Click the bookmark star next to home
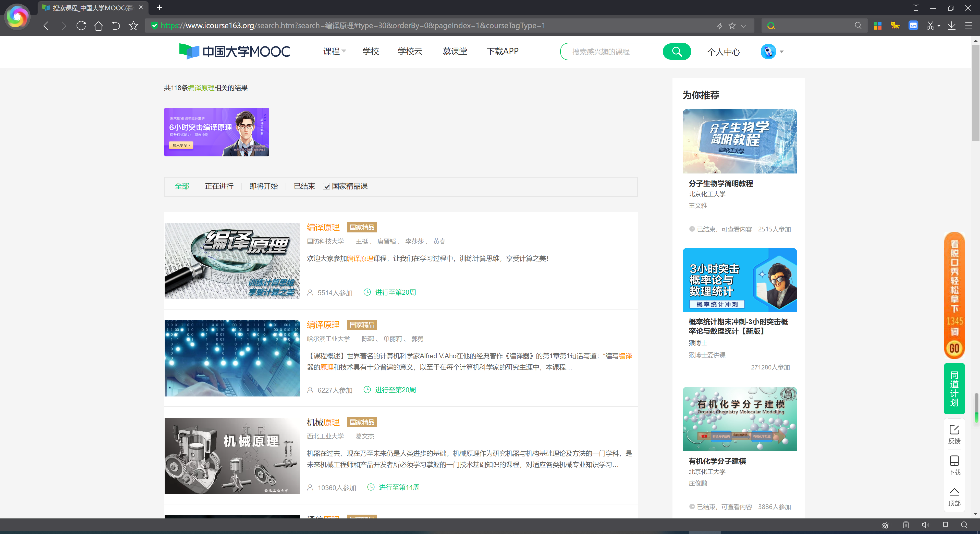Viewport: 980px width, 534px height. (133, 26)
